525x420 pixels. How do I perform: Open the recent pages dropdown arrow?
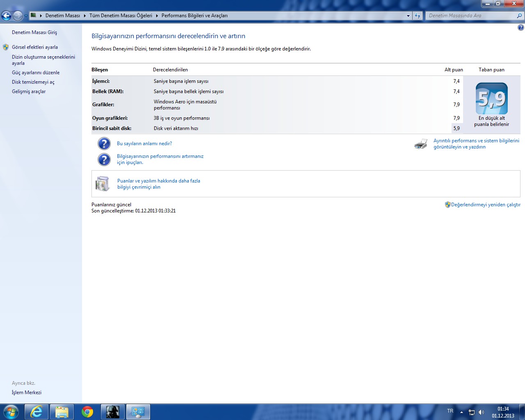[26, 16]
